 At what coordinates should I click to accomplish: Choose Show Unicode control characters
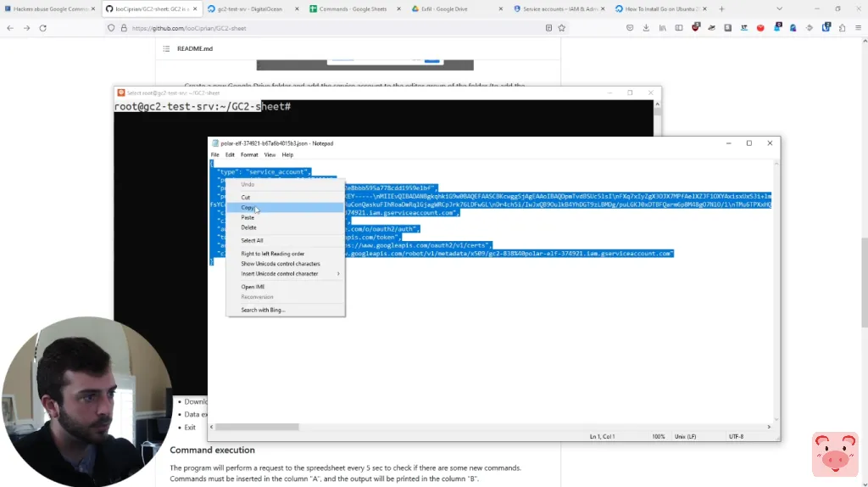[x=285, y=264]
